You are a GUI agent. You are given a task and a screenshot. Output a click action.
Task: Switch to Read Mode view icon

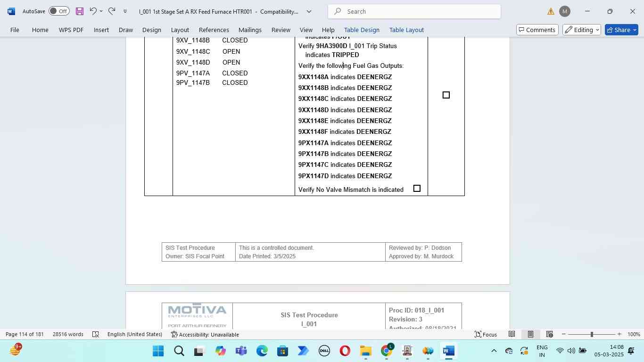[x=512, y=334]
